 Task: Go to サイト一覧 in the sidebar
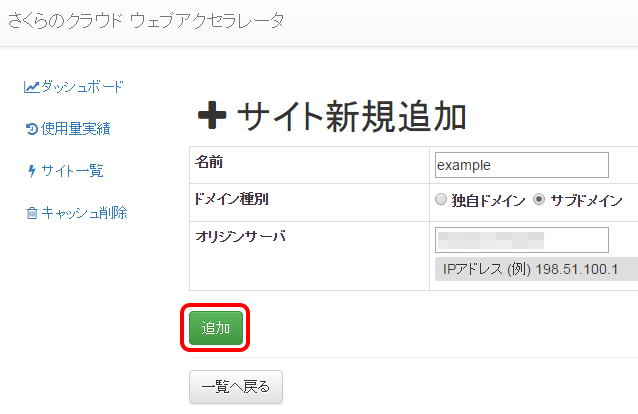coord(72,171)
